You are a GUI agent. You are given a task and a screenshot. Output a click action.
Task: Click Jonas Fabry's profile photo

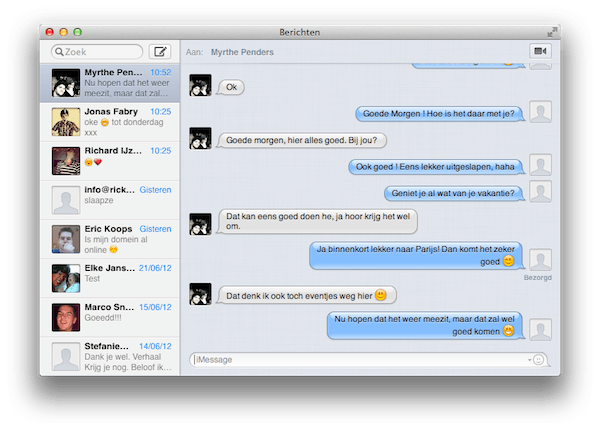[66, 122]
